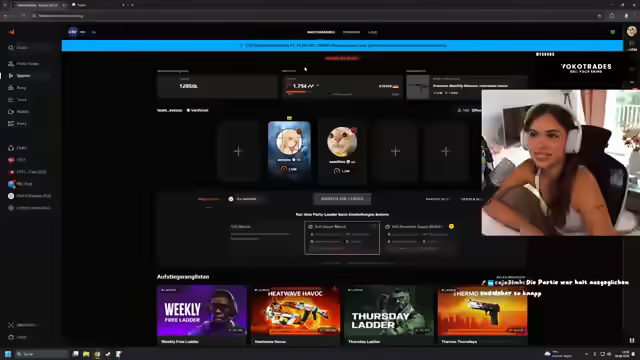Add player in last empty party slot
Viewport: 640px width, 360px height.
pyautogui.click(x=445, y=151)
